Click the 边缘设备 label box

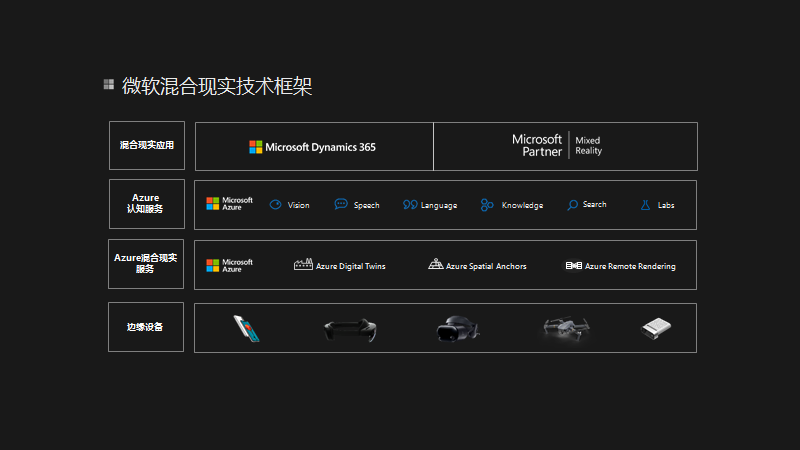pos(146,327)
